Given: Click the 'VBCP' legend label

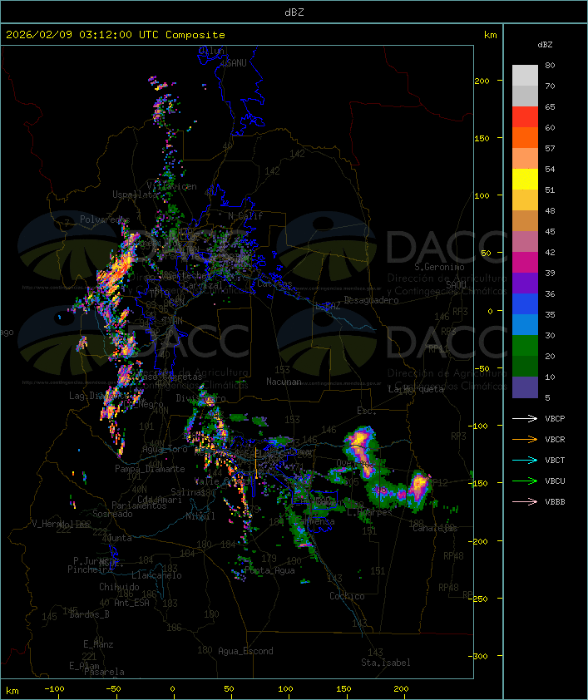Looking at the screenshot, I should (555, 419).
